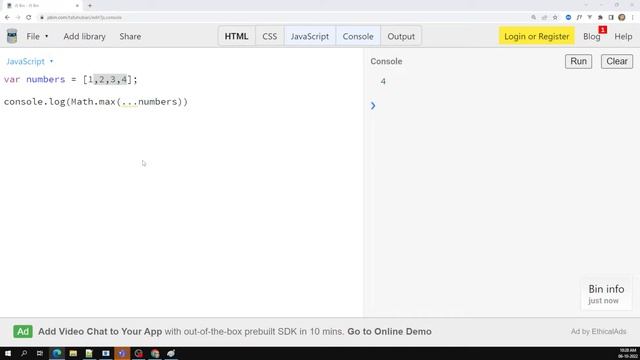Toggle the JavaScript panel tab
Screen dimensions: 640x360
pyautogui.click(x=310, y=36)
